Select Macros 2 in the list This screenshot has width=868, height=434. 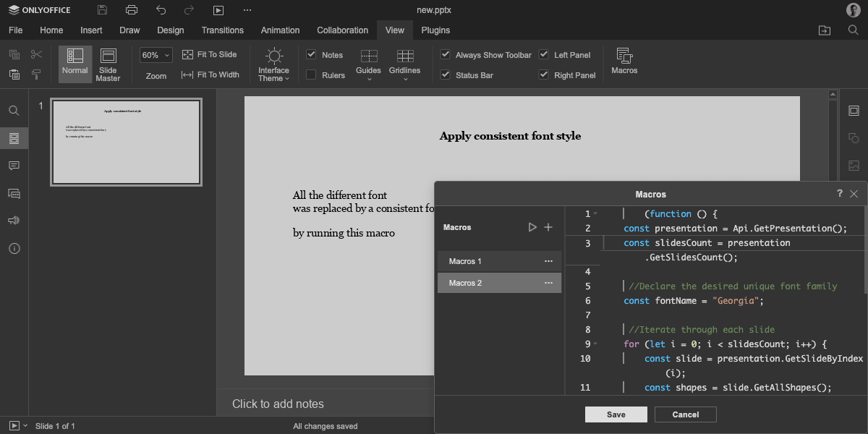pyautogui.click(x=499, y=283)
